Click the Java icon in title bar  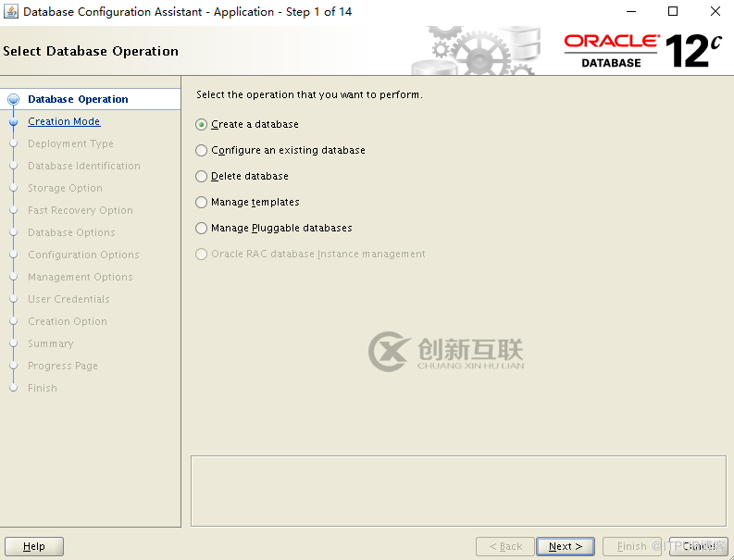point(11,11)
